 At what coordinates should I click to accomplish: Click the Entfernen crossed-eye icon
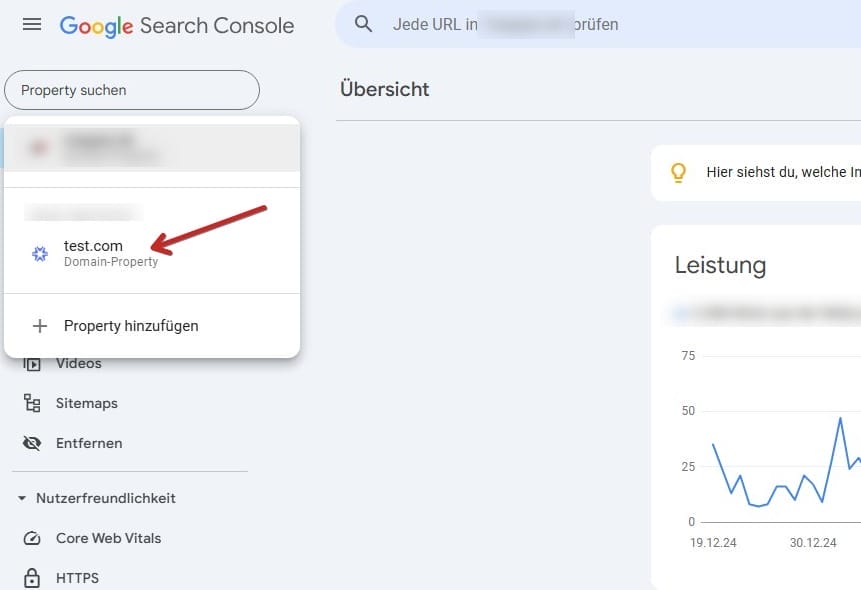pyautogui.click(x=32, y=443)
